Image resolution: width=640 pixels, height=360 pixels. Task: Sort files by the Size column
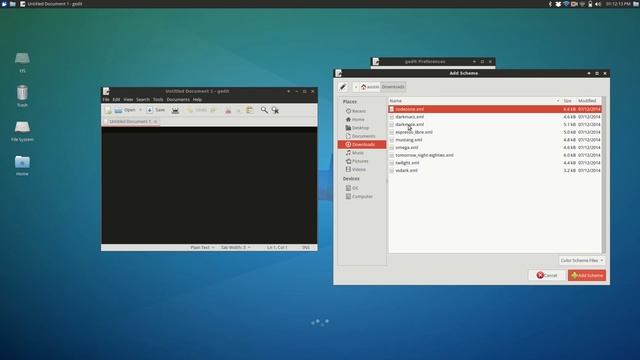pos(568,101)
